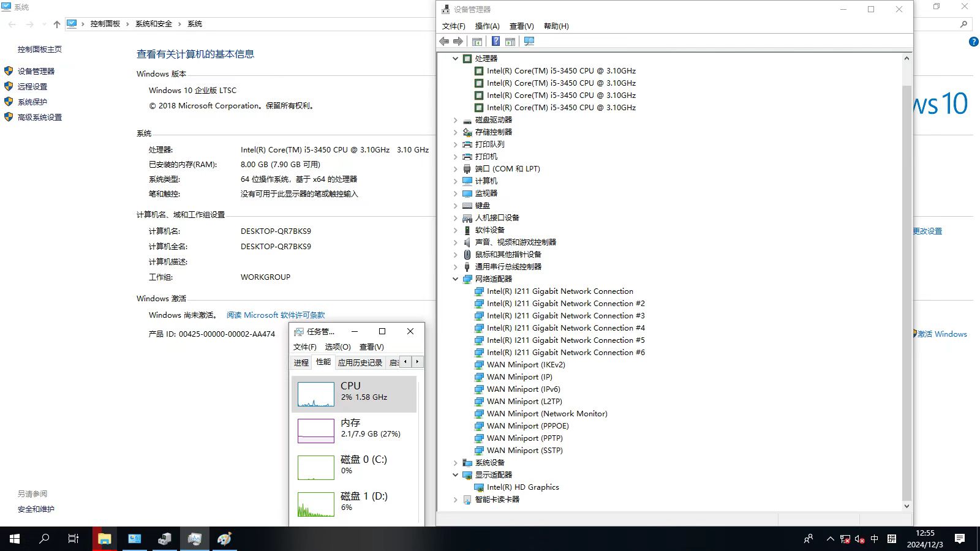Viewport: 980px width, 551px height.
Task: Click 系统和安全 in the address breadcrumb
Action: pyautogui.click(x=154, y=24)
